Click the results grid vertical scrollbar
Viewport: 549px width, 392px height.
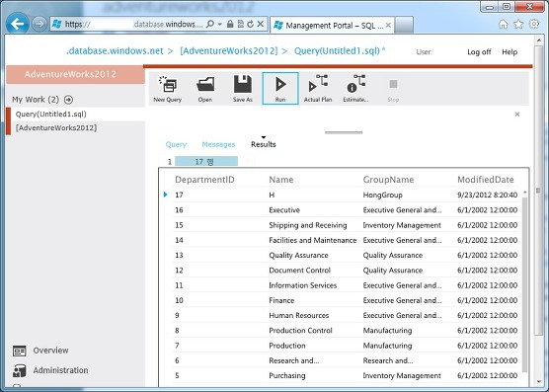(x=524, y=284)
